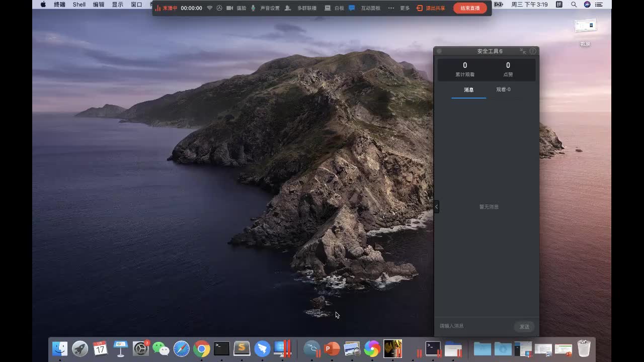Switch to the 观看·0 viewers tab
This screenshot has width=644, height=362.
click(503, 89)
